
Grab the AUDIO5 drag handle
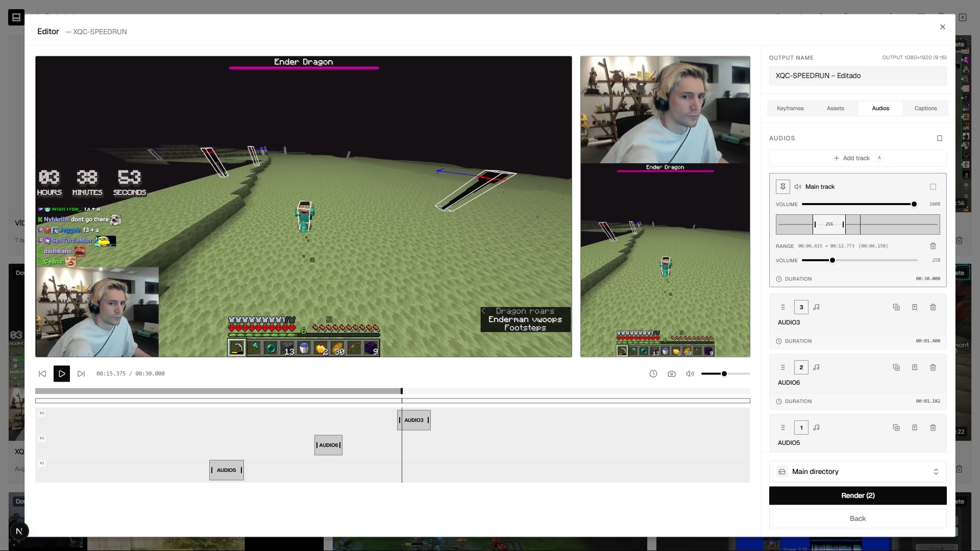pyautogui.click(x=783, y=428)
